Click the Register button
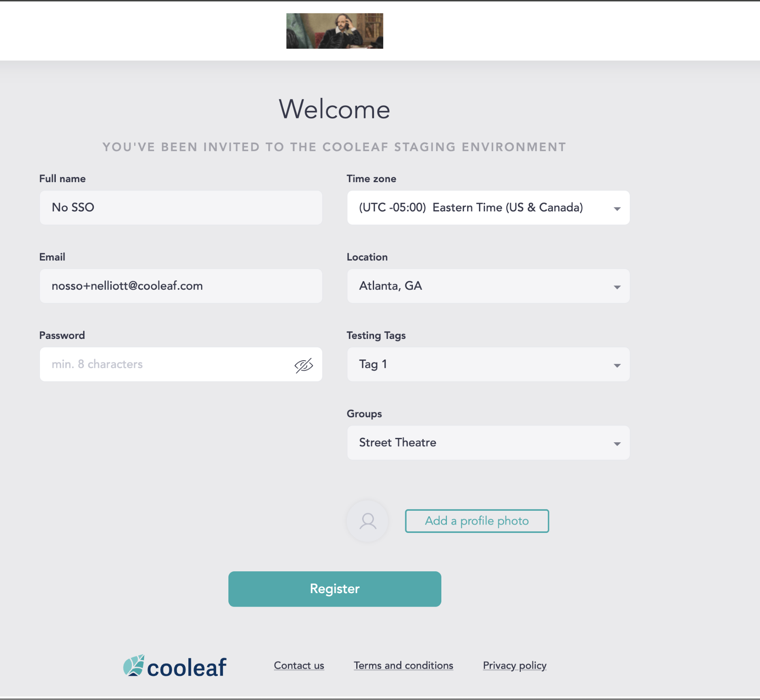Image resolution: width=760 pixels, height=700 pixels. [334, 589]
